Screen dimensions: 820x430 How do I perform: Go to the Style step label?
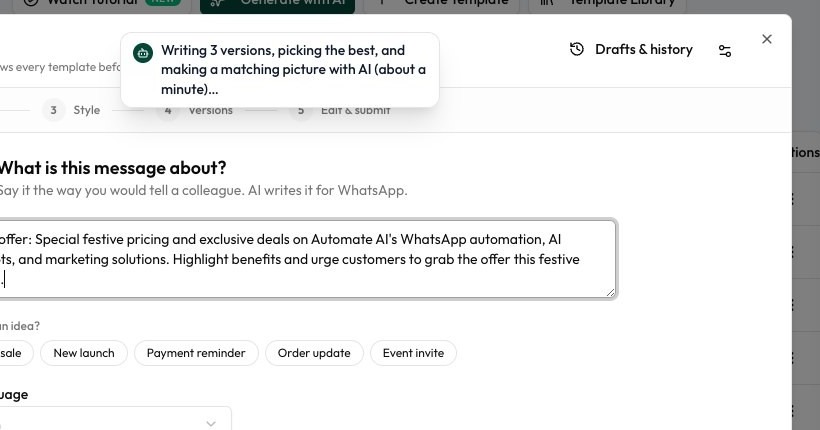(87, 110)
